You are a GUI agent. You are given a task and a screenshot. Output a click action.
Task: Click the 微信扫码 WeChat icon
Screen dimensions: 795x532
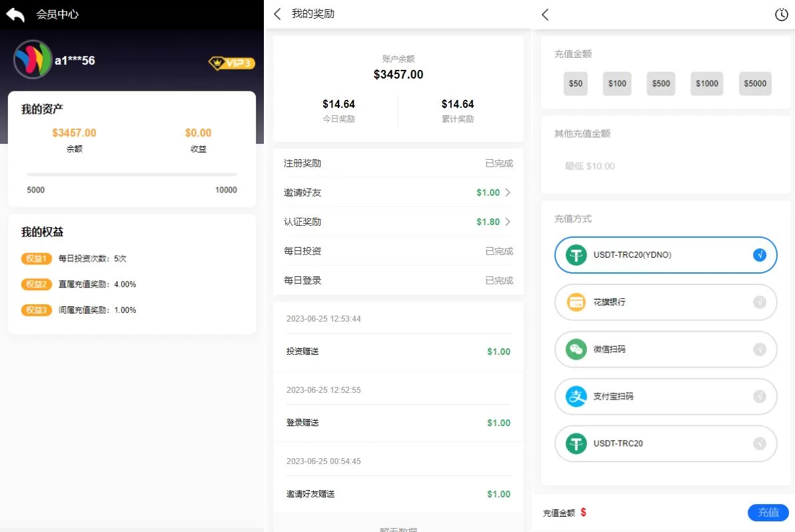pyautogui.click(x=576, y=350)
